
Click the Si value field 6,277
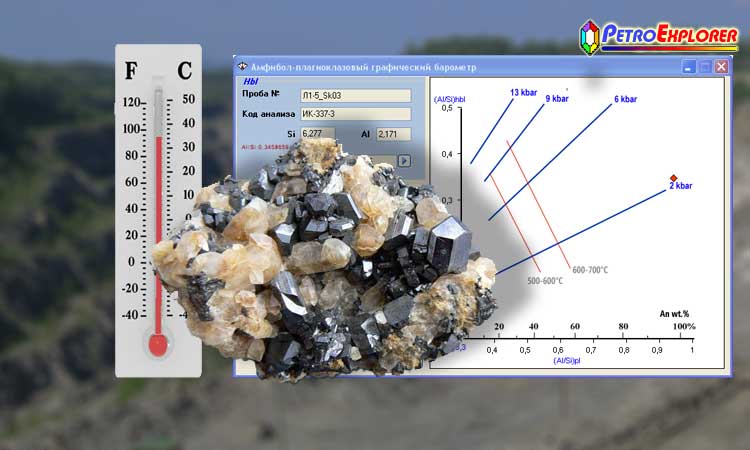pos(318,134)
